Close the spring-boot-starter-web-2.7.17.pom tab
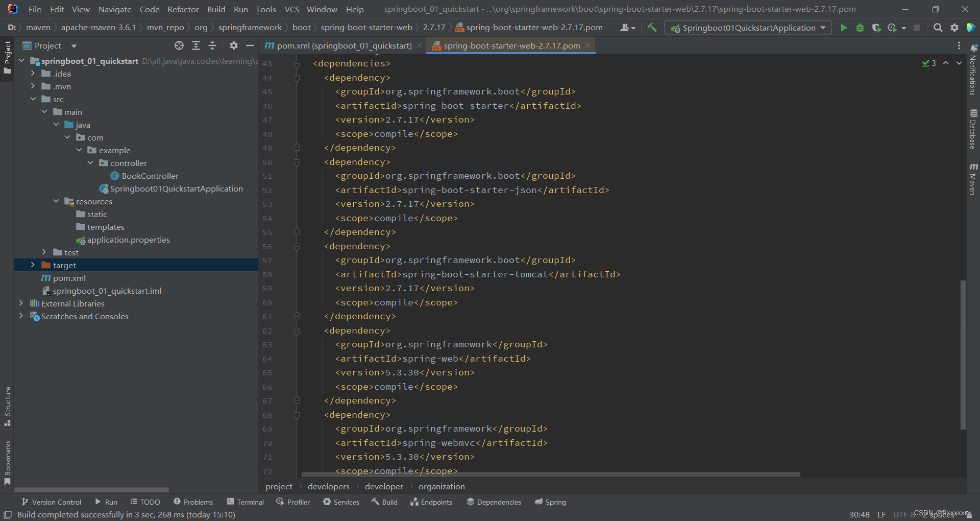The width and height of the screenshot is (980, 521). point(587,45)
